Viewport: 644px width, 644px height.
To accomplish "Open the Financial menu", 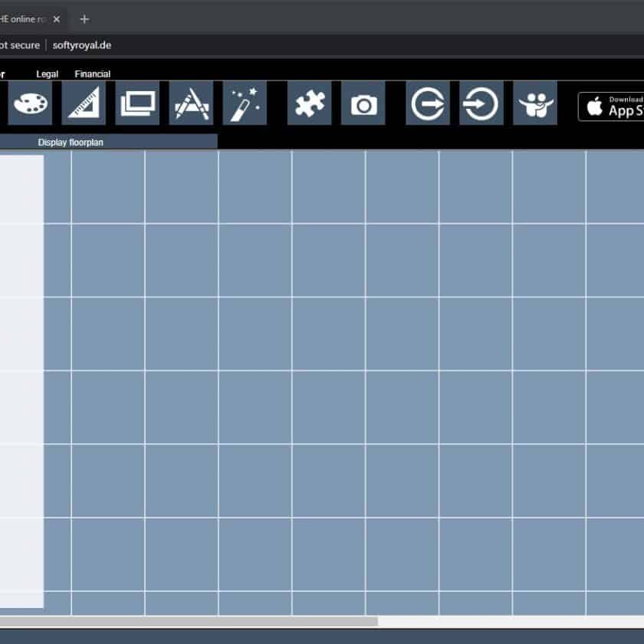I will point(92,74).
